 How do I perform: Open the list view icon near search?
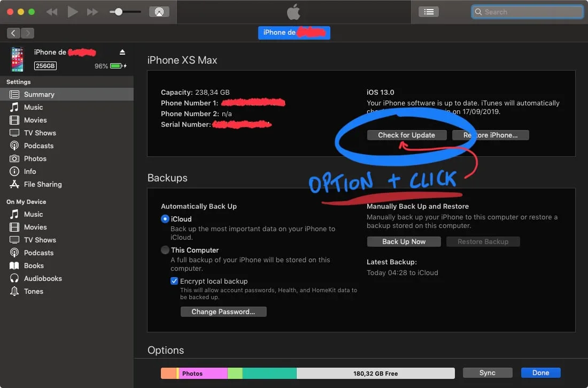pos(429,12)
